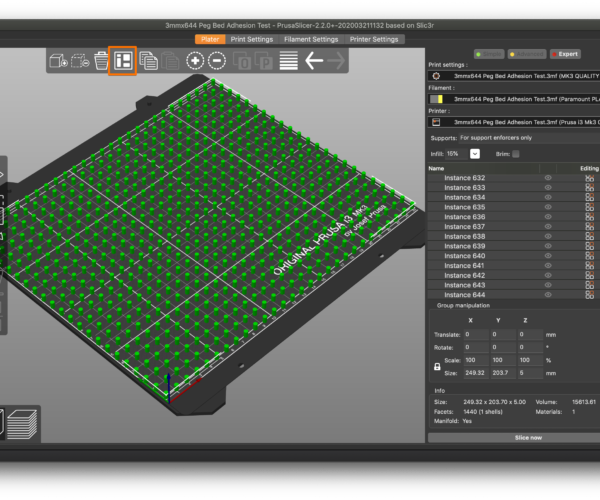Screen dimensions: 600x500
Task: Click the Infill 15% input field
Action: coord(457,154)
